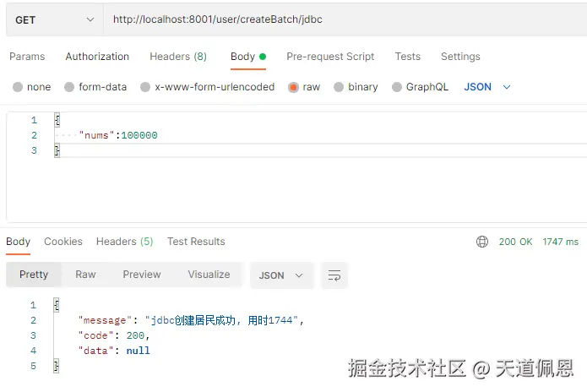Click the "data": null response line
The width and height of the screenshot is (587, 392).
tap(114, 351)
